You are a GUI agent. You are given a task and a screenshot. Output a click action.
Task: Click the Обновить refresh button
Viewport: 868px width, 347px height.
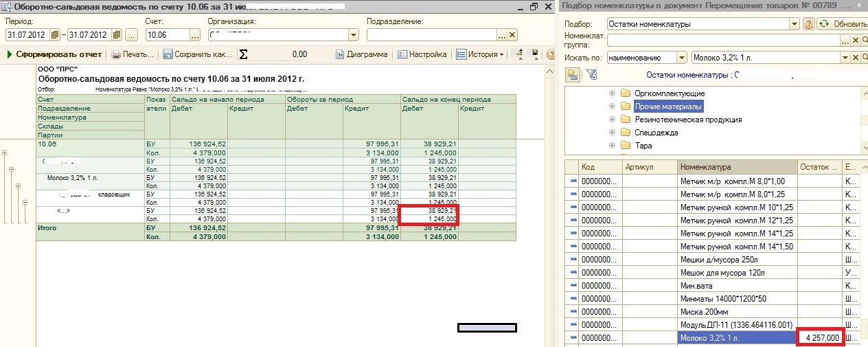pyautogui.click(x=843, y=24)
